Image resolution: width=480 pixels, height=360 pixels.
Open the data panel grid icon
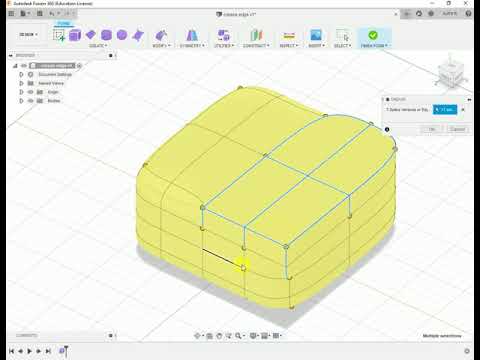[x=11, y=14]
